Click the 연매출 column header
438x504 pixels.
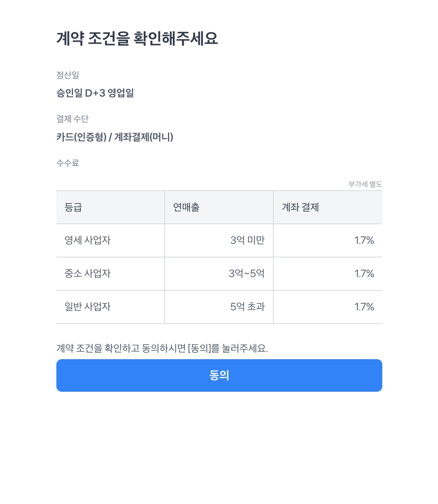tap(186, 207)
